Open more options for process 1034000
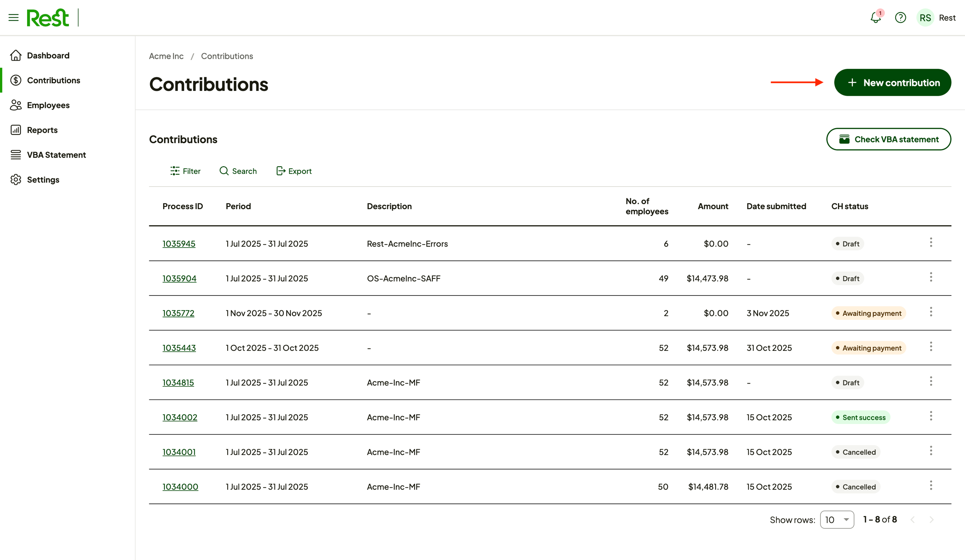Screen dimensions: 965x560 pos(931,485)
